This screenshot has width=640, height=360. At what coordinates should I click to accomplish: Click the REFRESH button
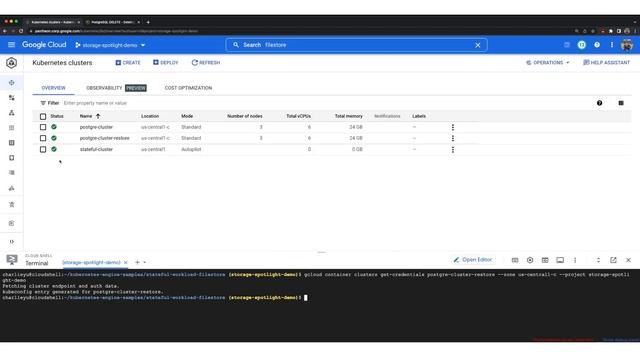[x=206, y=62]
